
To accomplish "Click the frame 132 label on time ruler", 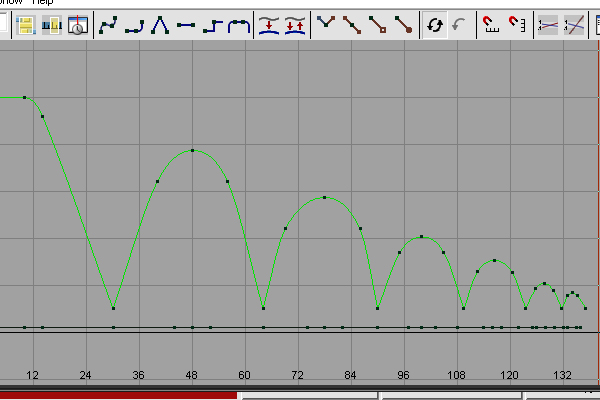I will coord(562,375).
